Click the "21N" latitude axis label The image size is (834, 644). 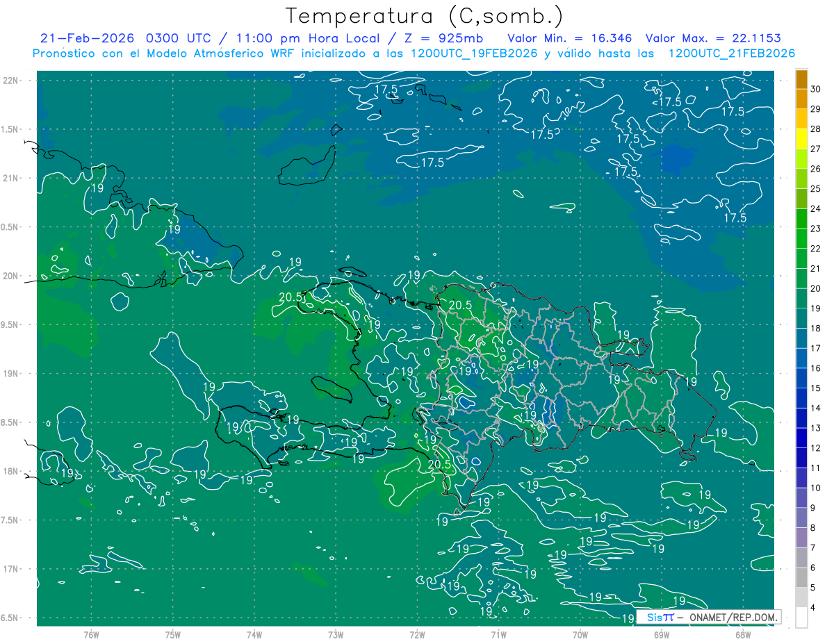pyautogui.click(x=10, y=178)
